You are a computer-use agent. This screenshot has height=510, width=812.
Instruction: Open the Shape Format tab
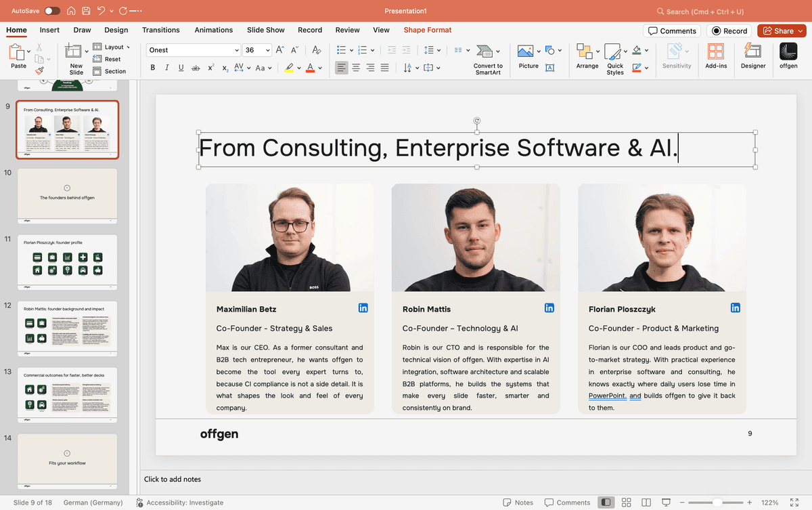click(428, 30)
